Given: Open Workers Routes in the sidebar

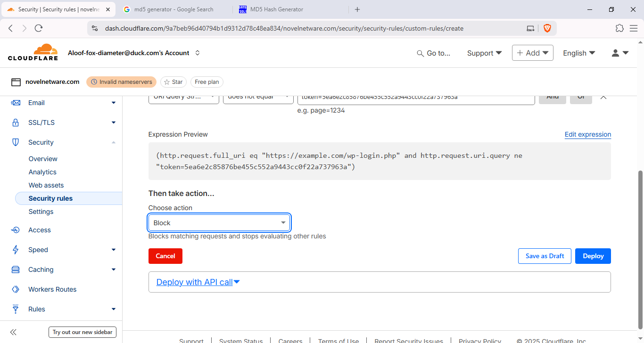Looking at the screenshot, I should pyautogui.click(x=52, y=289).
